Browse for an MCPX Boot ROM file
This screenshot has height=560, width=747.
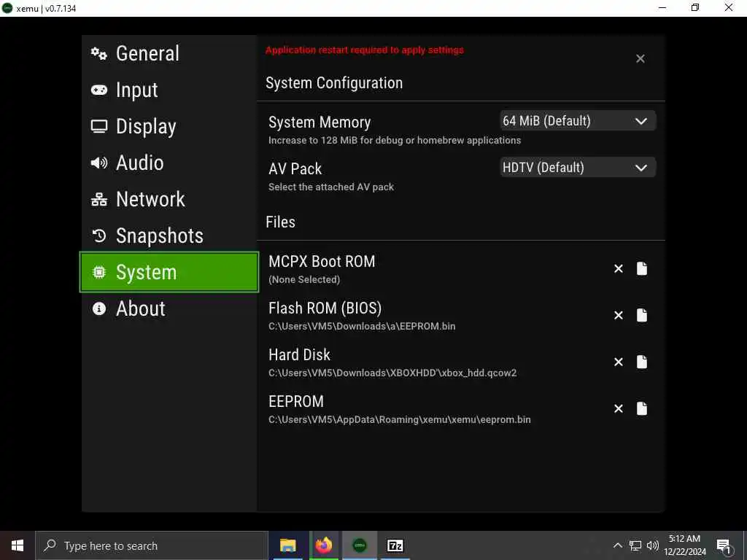tap(642, 268)
